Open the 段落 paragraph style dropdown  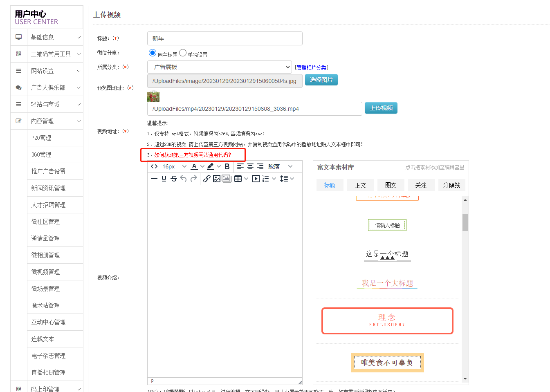(x=280, y=166)
